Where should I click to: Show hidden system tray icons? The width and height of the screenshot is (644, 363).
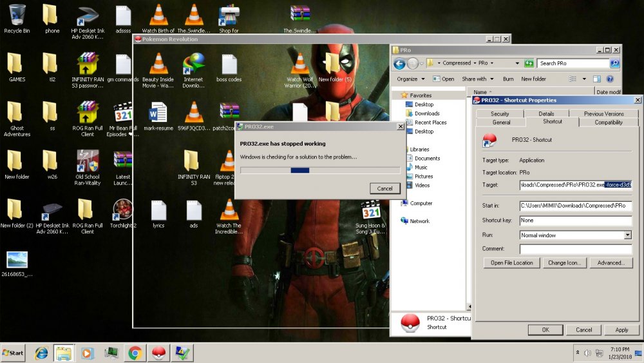coord(577,353)
